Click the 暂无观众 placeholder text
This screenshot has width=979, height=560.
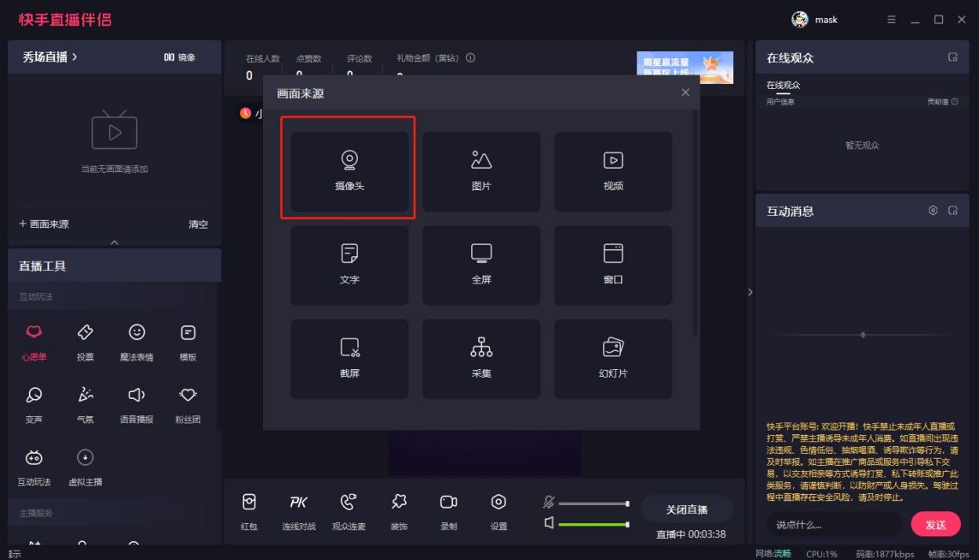pyautogui.click(x=862, y=146)
